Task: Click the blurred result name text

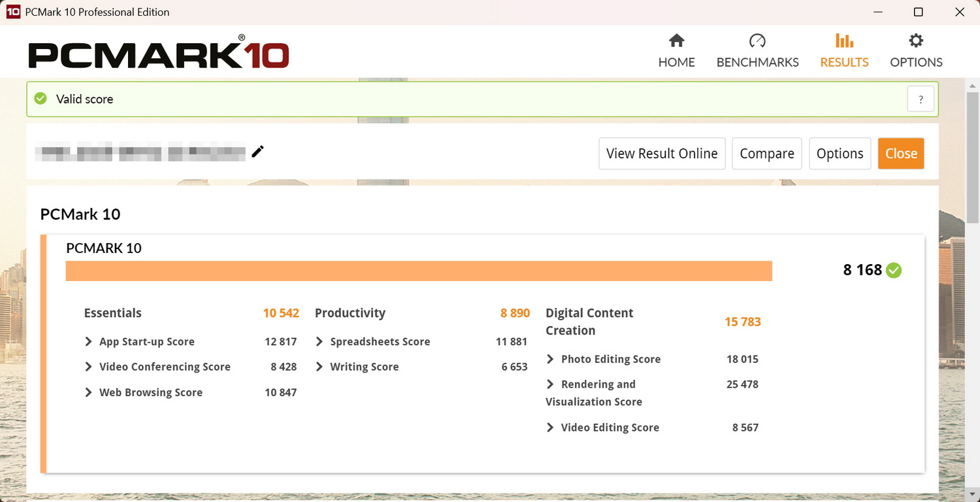Action: point(140,152)
